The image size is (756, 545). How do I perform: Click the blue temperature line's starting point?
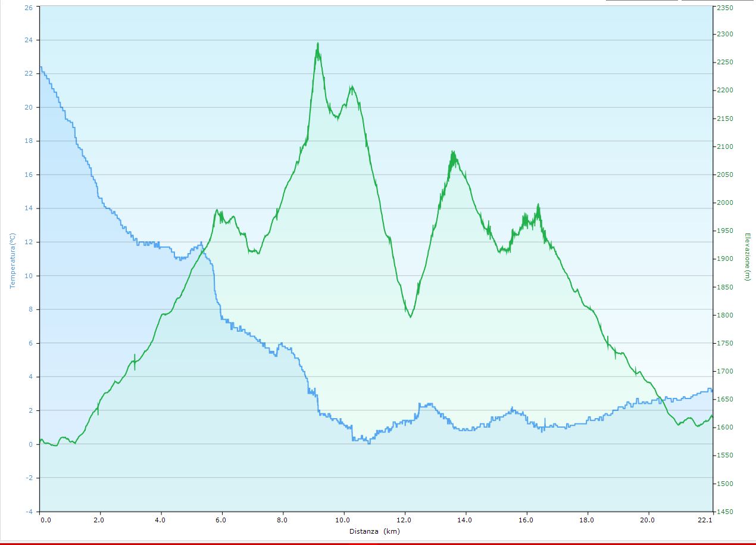(x=40, y=67)
